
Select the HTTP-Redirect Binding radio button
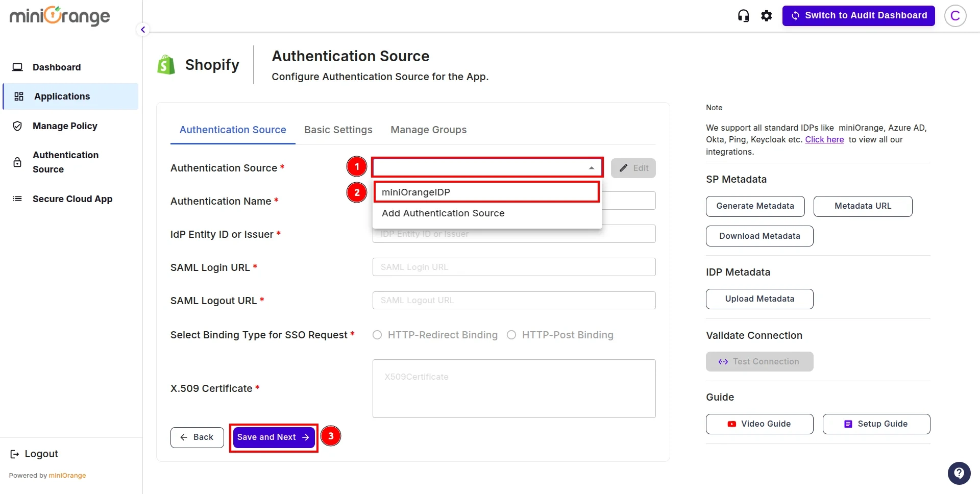(x=377, y=335)
